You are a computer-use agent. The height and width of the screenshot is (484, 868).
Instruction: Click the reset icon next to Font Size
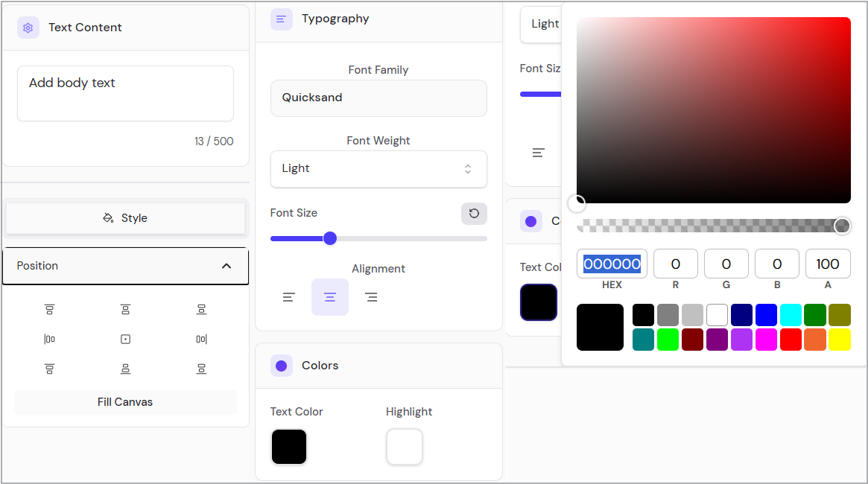(x=474, y=214)
